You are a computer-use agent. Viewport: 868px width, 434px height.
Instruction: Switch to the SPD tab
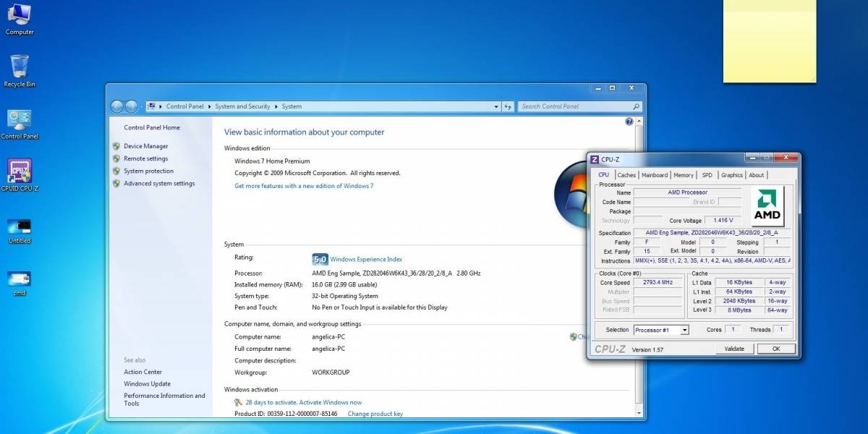[707, 175]
